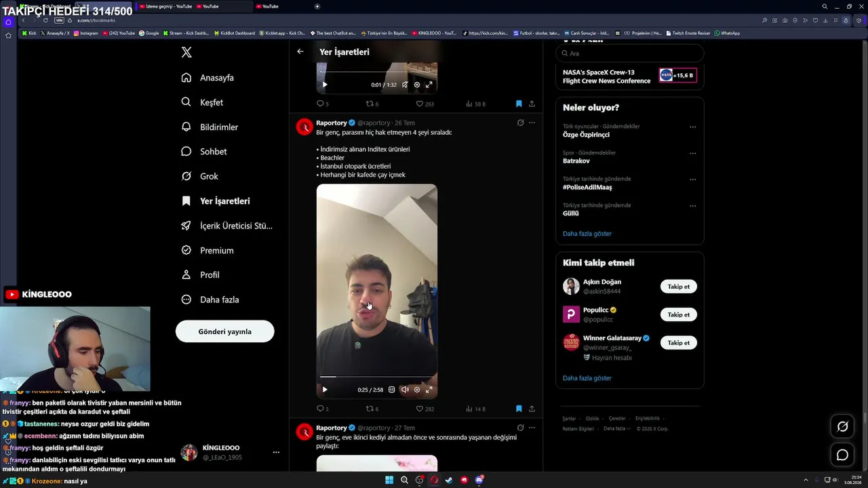This screenshot has width=868, height=488.
Task: Click the Raportory avatar on the 26 Tem post
Action: point(305,127)
